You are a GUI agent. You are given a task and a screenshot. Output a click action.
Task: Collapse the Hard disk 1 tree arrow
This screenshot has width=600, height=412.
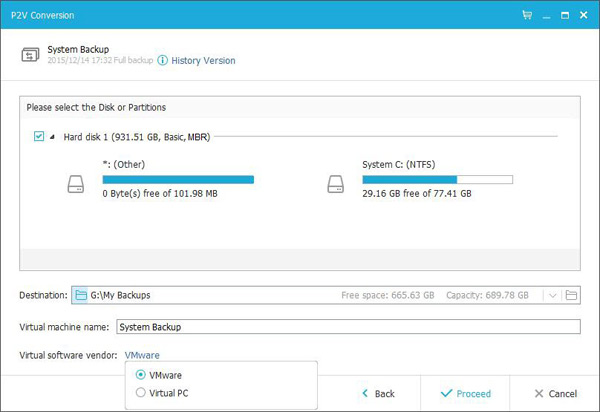pyautogui.click(x=52, y=137)
